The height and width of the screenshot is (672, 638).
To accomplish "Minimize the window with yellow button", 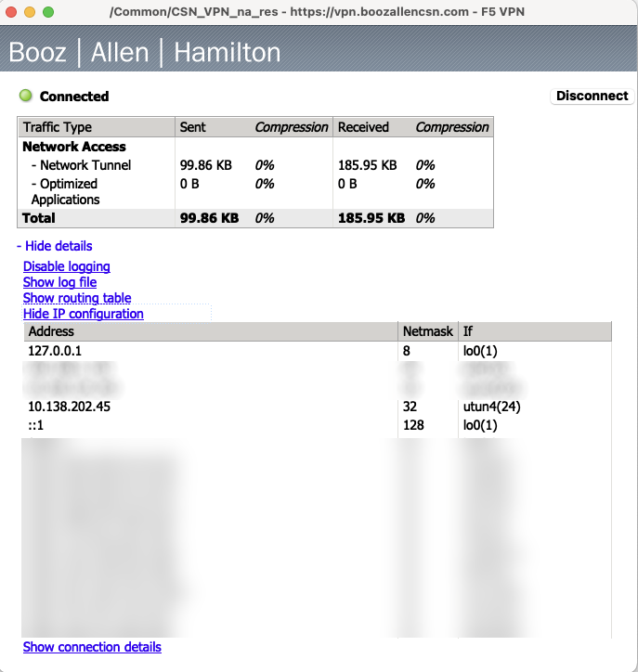I will tap(30, 12).
